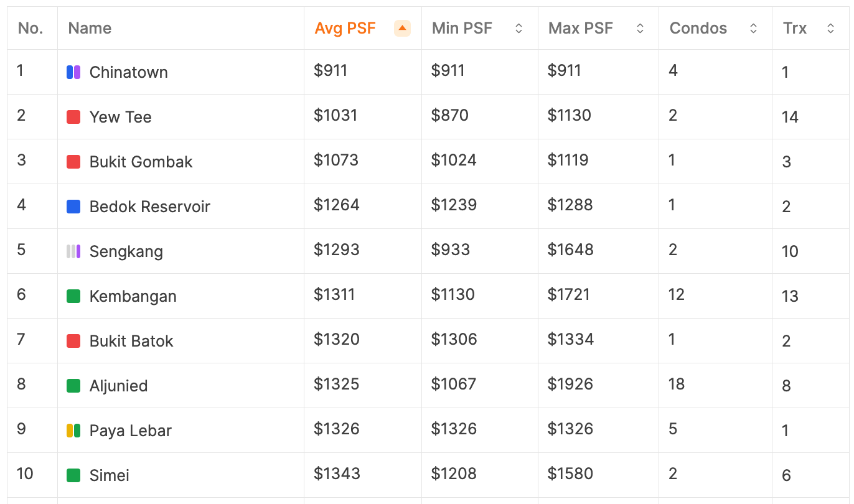Click the Condos column sort icon
Viewport: 854px width, 504px height.
[x=753, y=28]
